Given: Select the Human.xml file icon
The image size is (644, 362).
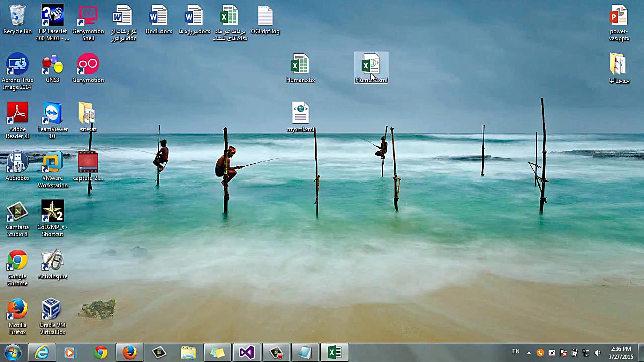Looking at the screenshot, I should (x=371, y=66).
